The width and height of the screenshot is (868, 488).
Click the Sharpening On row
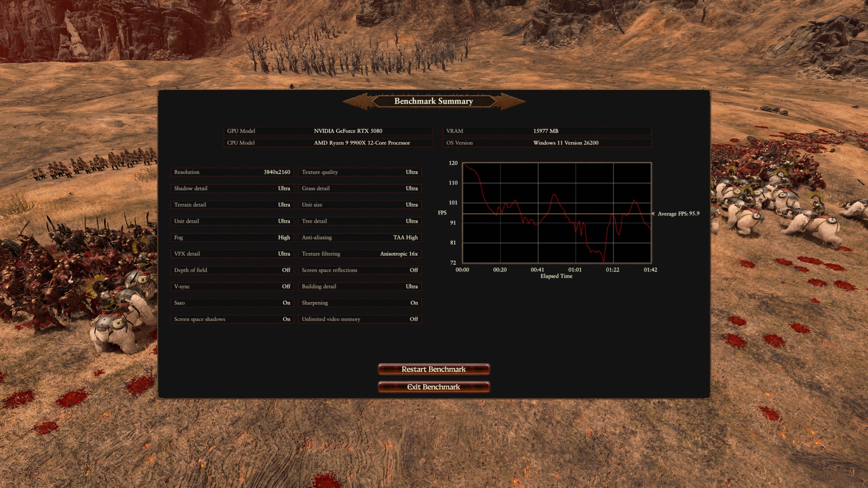point(360,303)
